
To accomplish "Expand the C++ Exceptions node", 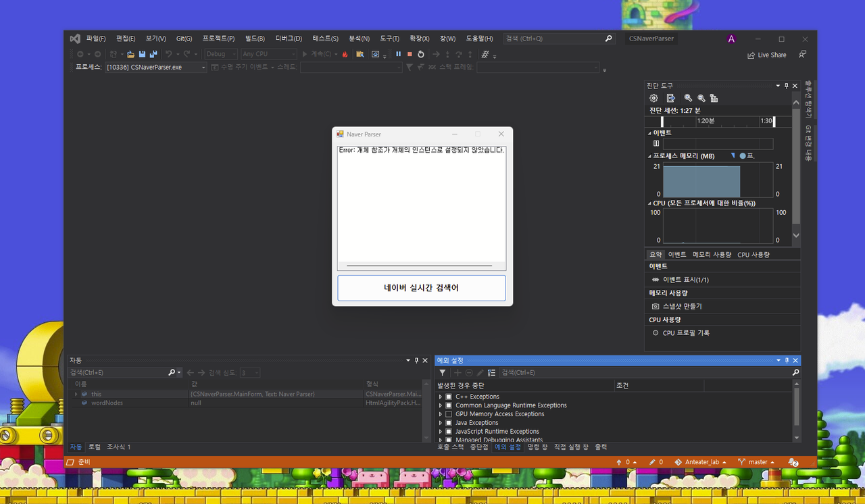I will pos(441,397).
